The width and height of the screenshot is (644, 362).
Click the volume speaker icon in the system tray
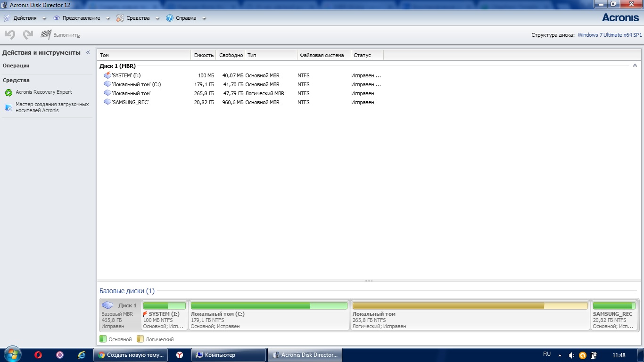(x=571, y=355)
